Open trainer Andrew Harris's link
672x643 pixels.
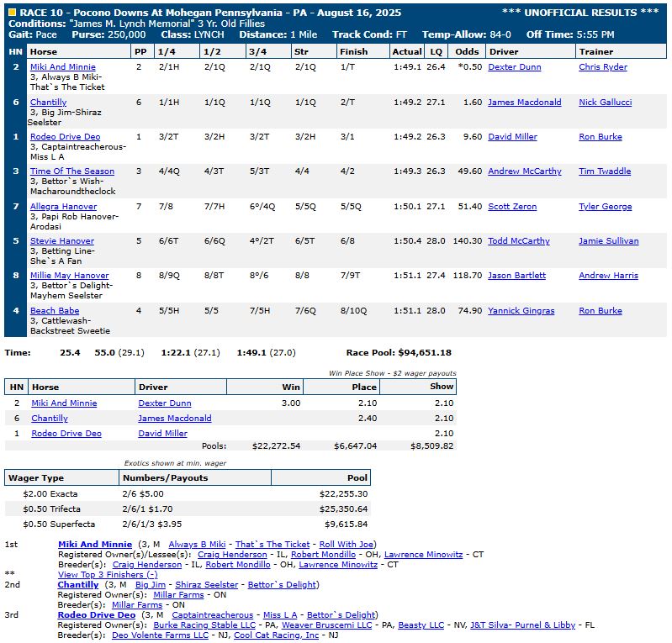(x=608, y=276)
